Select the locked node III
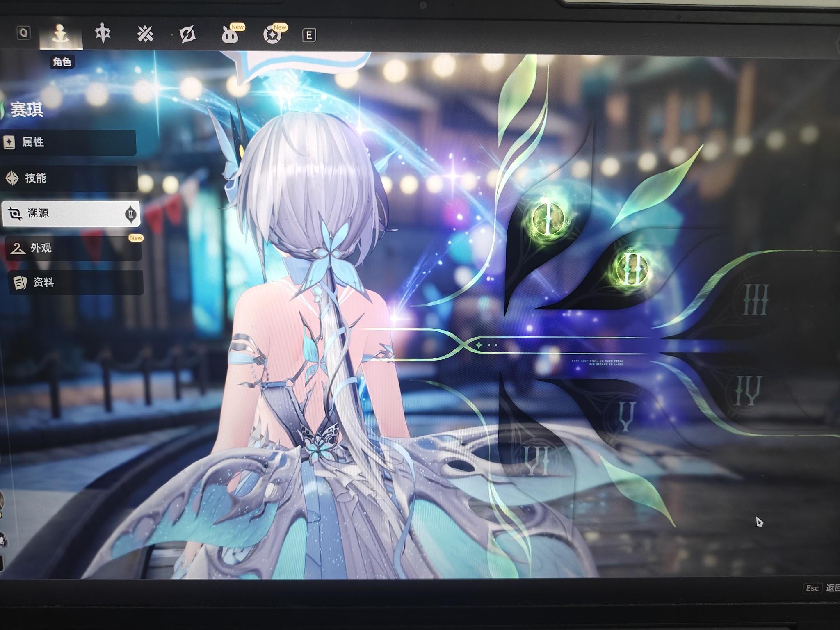Image resolution: width=840 pixels, height=630 pixels. coord(756,301)
